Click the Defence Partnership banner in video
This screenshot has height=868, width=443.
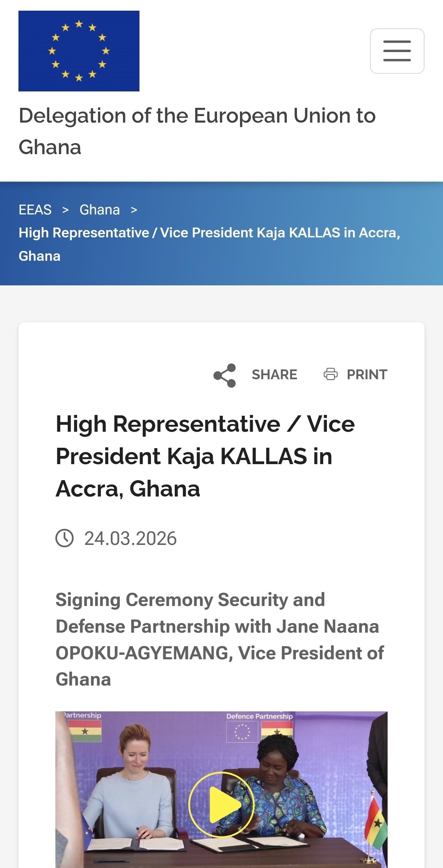259,716
